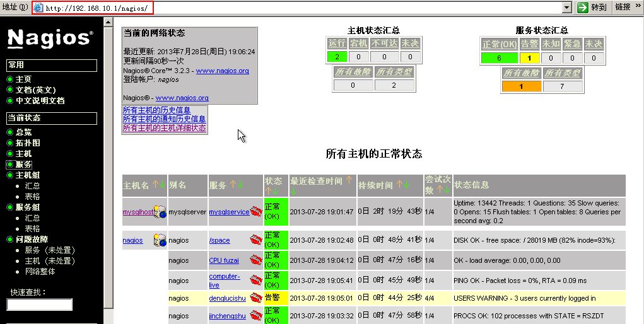644x324 pixels.
Task: Open www.nagios.org link after Nagios Core 3.2.3
Action: coord(222,71)
